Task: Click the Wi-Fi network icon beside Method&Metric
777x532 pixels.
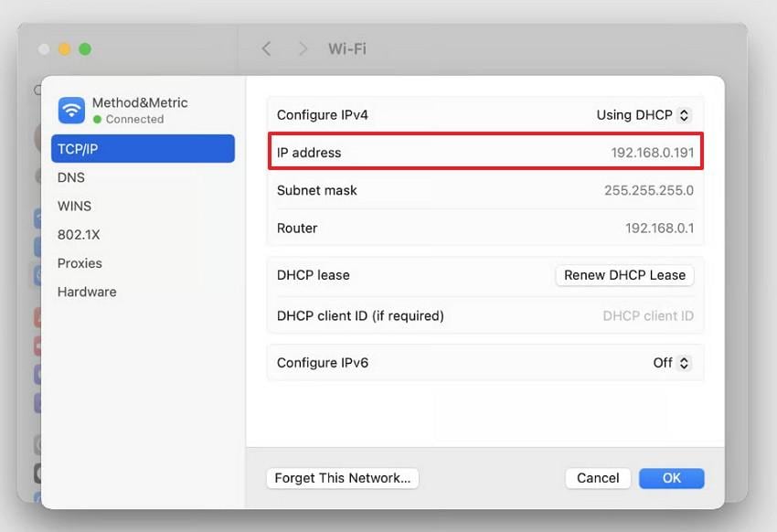Action: 71,110
